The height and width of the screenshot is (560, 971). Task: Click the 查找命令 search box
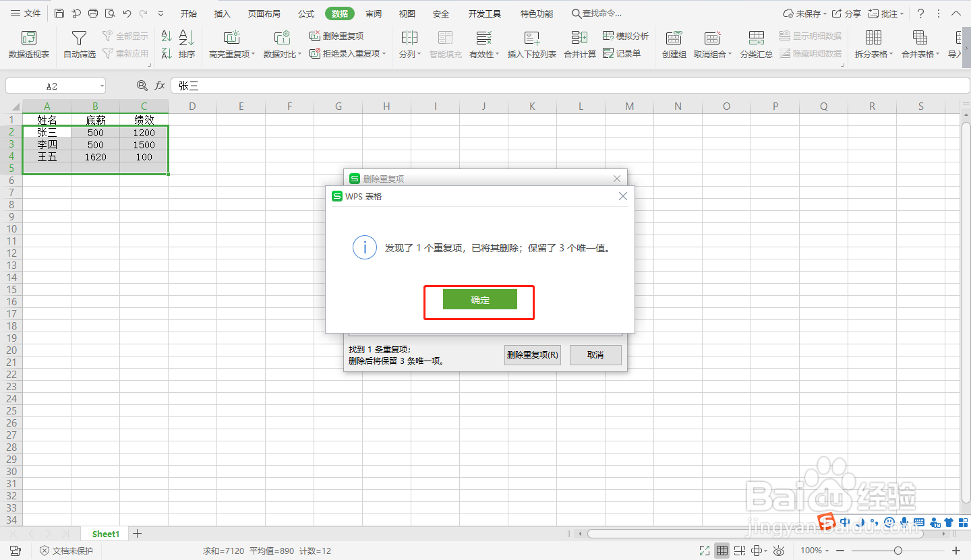pyautogui.click(x=597, y=13)
